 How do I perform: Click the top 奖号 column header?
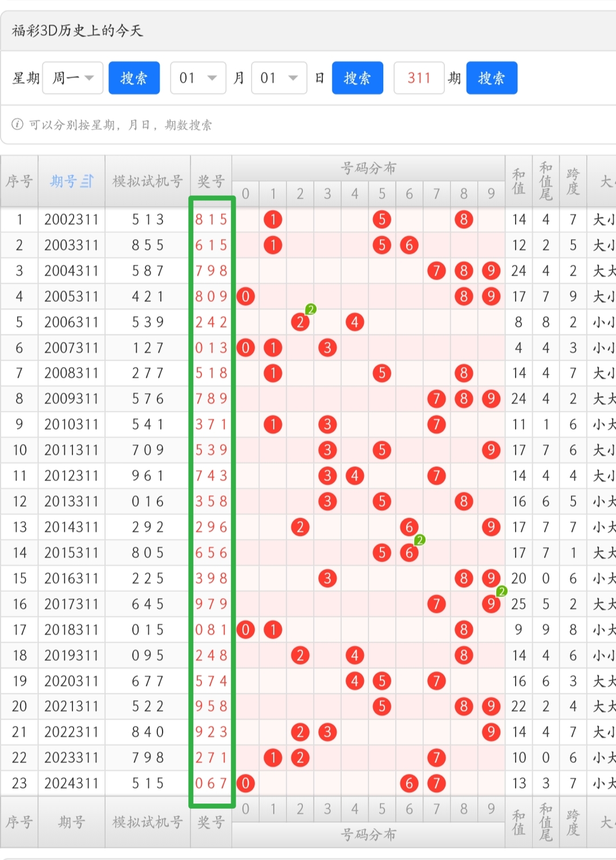(211, 181)
